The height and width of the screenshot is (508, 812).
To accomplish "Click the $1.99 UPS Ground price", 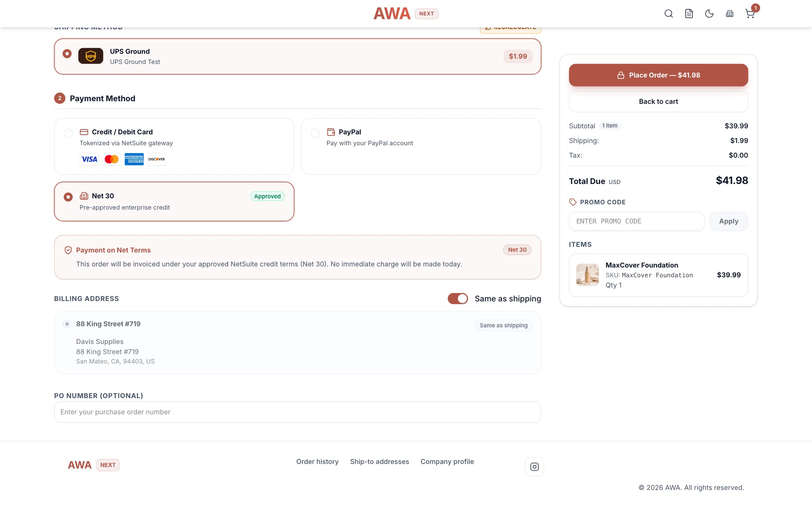I will (x=518, y=56).
